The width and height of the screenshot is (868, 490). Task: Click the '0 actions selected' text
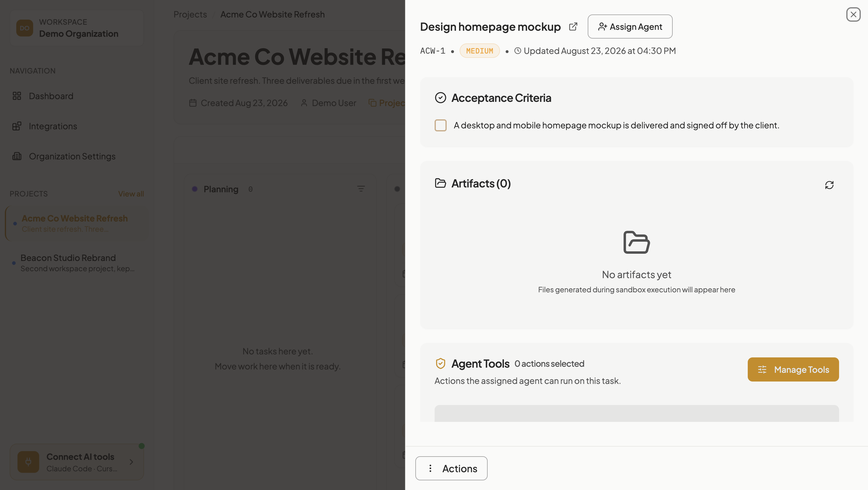pyautogui.click(x=549, y=364)
